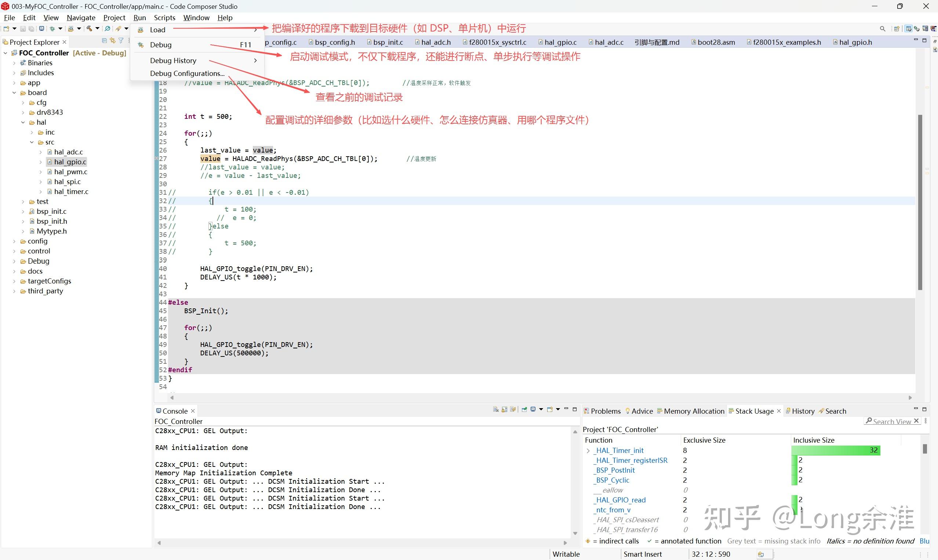Collapse the board folder in tree

(x=14, y=93)
